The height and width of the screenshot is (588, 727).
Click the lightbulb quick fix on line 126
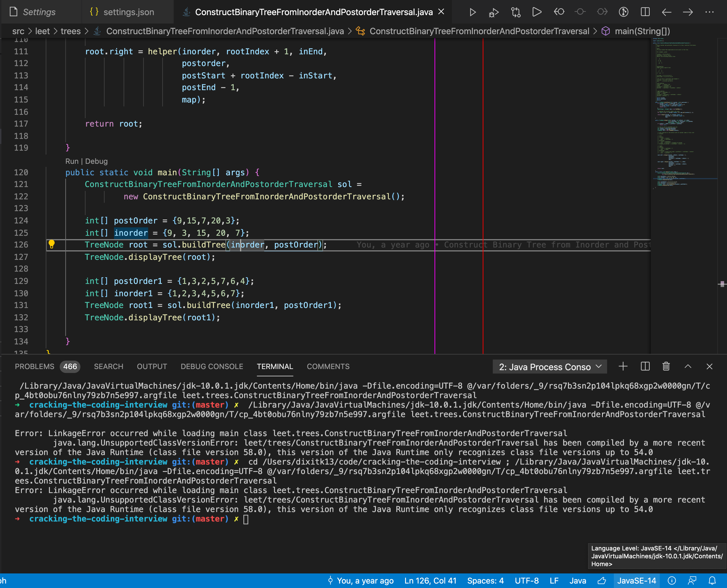pos(52,244)
